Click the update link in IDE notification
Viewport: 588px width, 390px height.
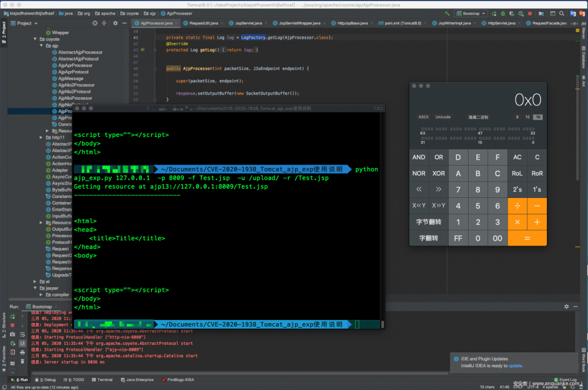[515, 366]
